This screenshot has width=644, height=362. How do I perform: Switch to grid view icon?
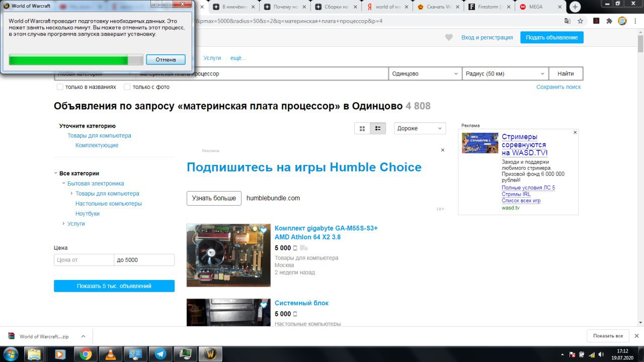[362, 129]
